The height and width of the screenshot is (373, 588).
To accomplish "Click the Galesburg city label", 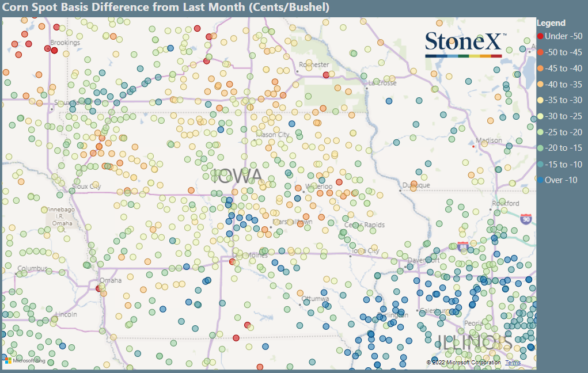I will [435, 311].
